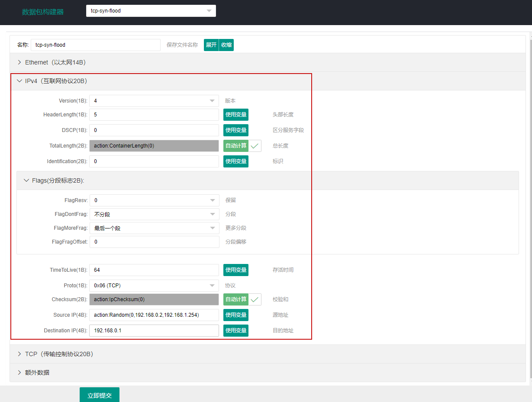Click 收缩 to collapse all sections
The width and height of the screenshot is (532, 402).
pyautogui.click(x=226, y=45)
